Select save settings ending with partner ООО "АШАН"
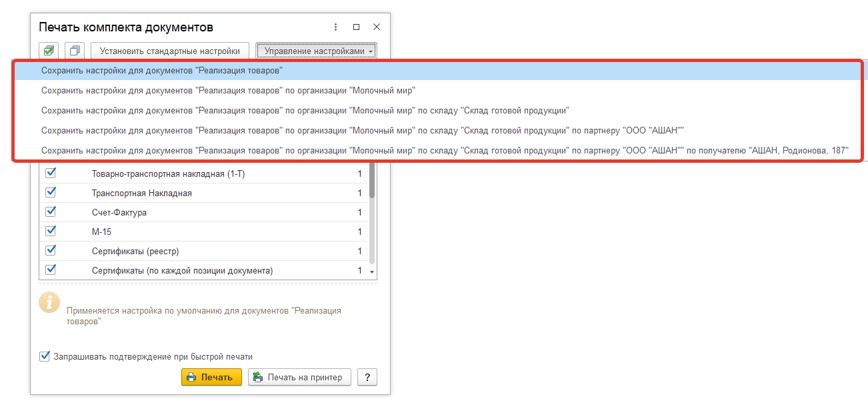Image resolution: width=868 pixels, height=399 pixels. click(363, 130)
